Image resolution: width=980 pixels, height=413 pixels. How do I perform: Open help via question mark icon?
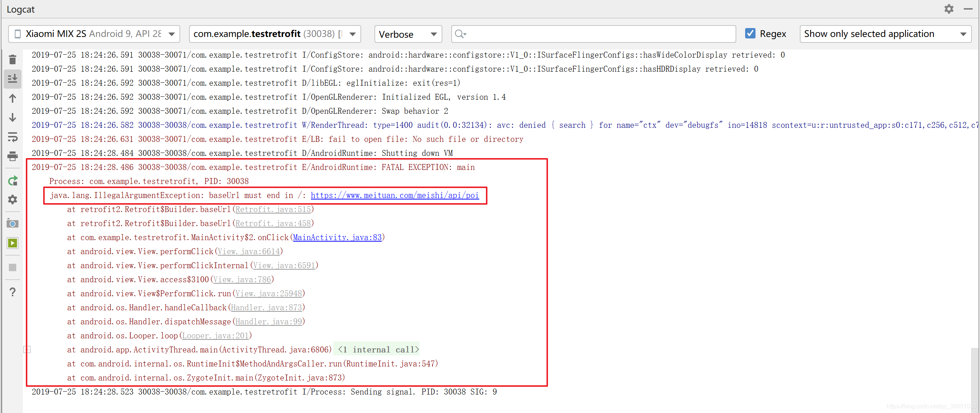13,292
